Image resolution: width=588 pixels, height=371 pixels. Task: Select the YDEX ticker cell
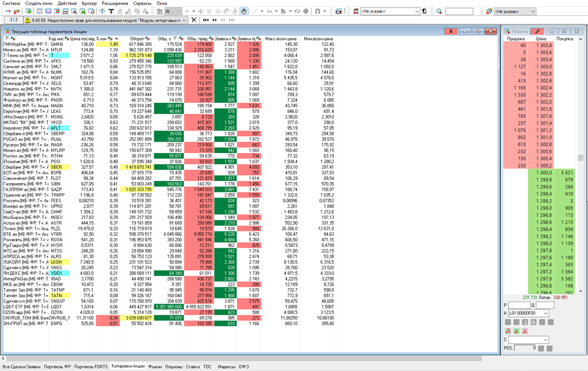[x=59, y=273]
